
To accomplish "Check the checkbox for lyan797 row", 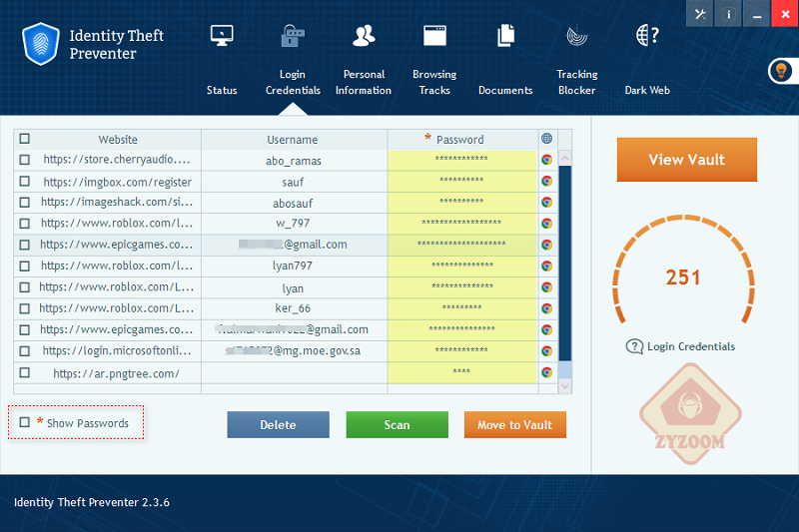I will click(x=24, y=266).
